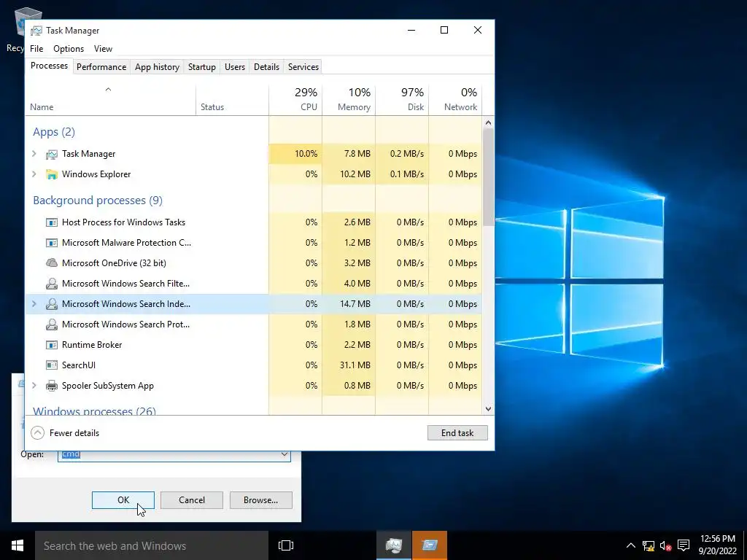Switch to the Startup tab
The image size is (747, 560).
pos(202,67)
